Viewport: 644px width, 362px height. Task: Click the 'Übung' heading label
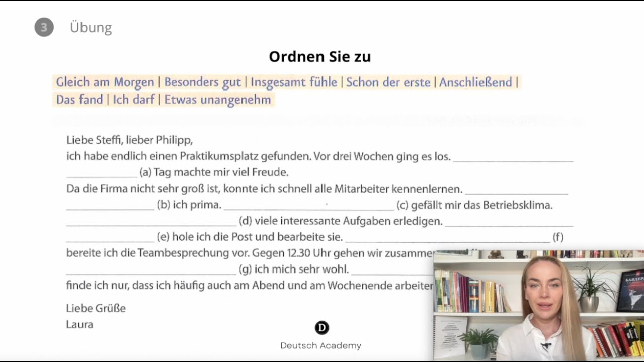[x=91, y=27]
